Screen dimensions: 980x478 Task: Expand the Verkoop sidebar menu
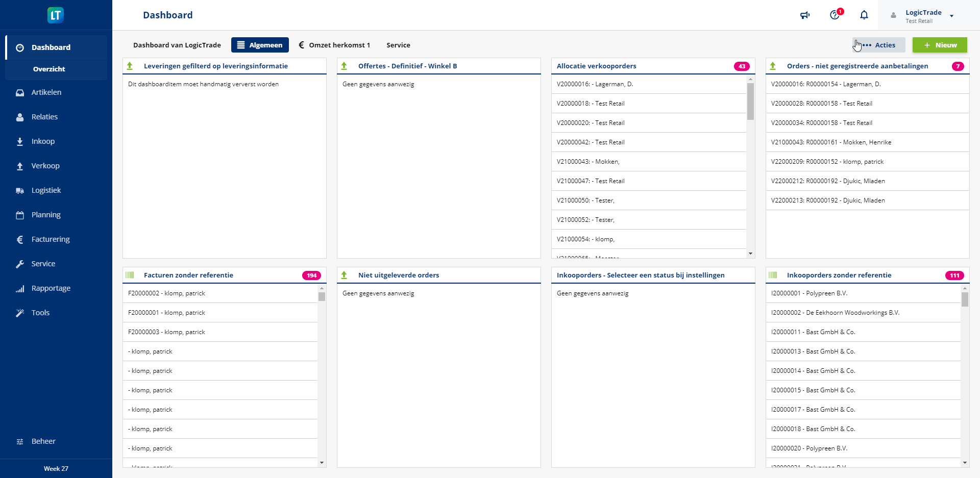tap(45, 166)
